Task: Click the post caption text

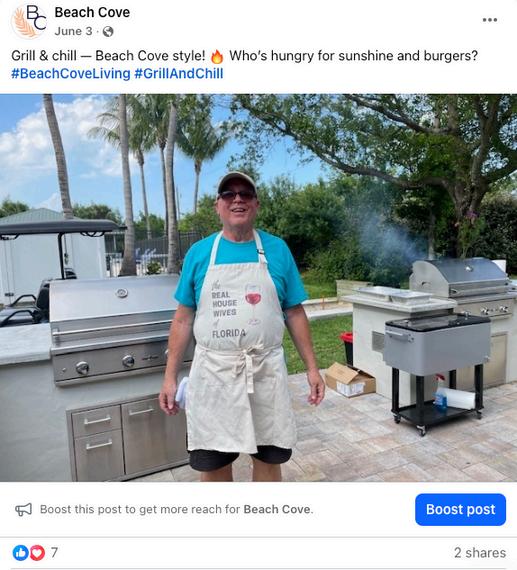Action: tap(244, 56)
